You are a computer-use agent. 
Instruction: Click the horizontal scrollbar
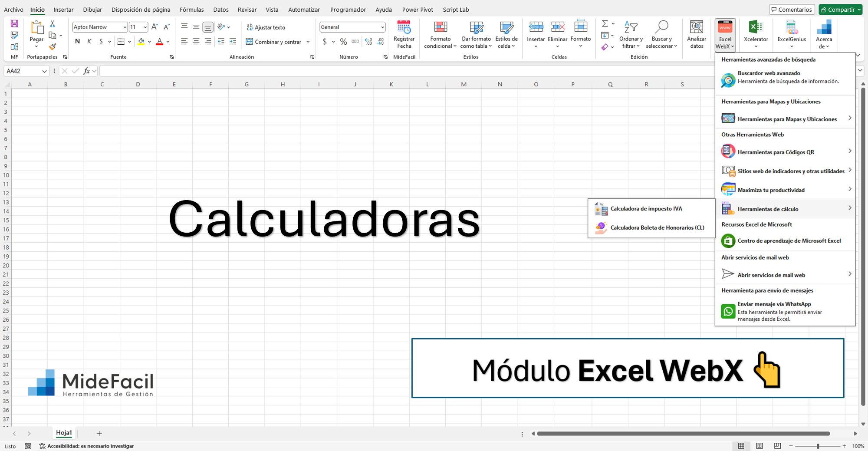pyautogui.click(x=683, y=433)
